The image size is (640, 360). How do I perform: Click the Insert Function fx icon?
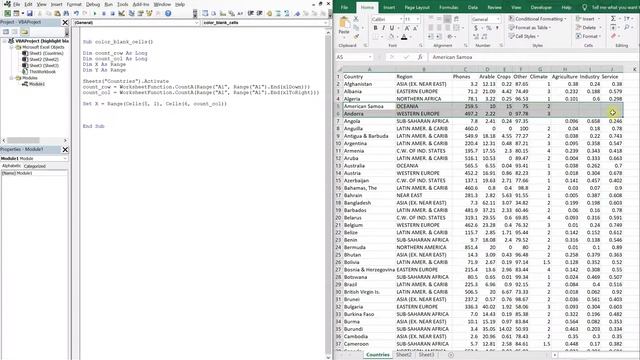tap(420, 57)
